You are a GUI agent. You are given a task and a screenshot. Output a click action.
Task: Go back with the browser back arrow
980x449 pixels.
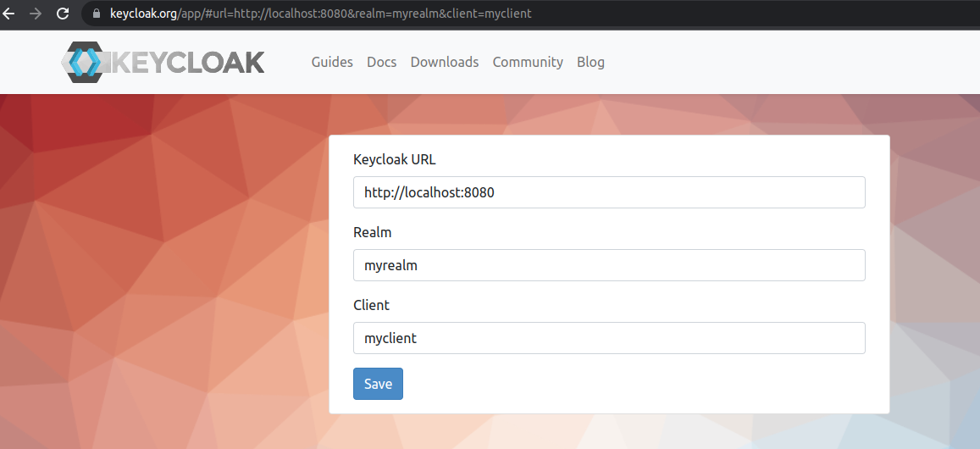[8, 14]
